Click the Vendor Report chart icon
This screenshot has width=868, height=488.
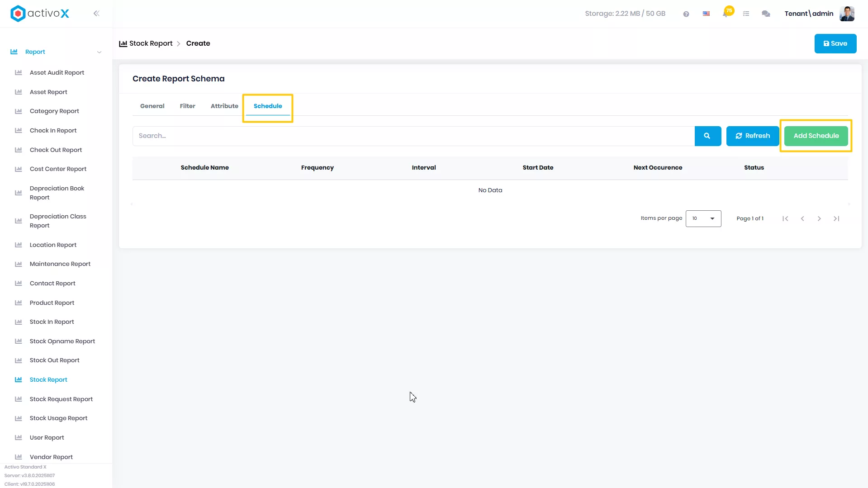[19, 457]
